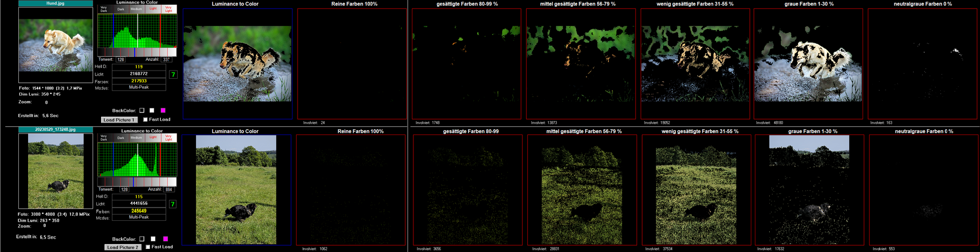Select magenta BackColor swatch for second picture
This screenshot has width=980, height=252.
coord(165,239)
